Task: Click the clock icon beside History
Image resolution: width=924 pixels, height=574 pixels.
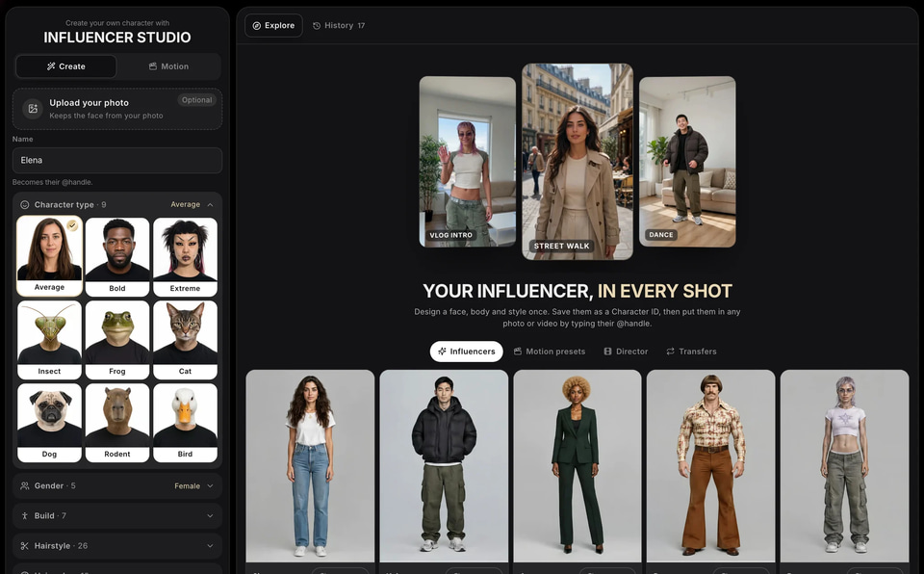Action: (317, 26)
